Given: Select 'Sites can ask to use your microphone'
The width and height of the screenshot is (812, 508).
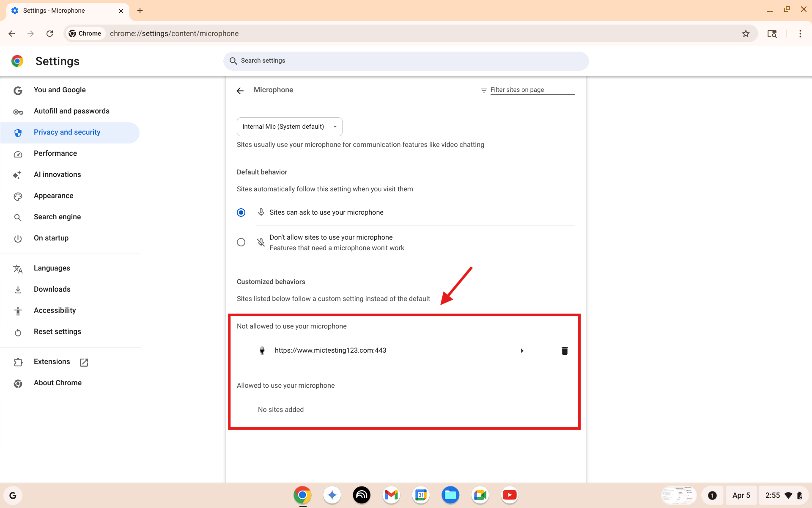Looking at the screenshot, I should tap(241, 212).
